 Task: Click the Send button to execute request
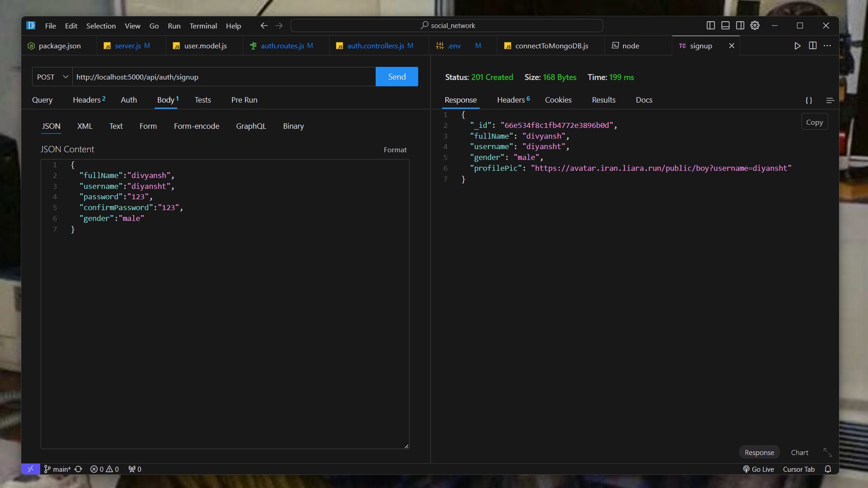[397, 76]
